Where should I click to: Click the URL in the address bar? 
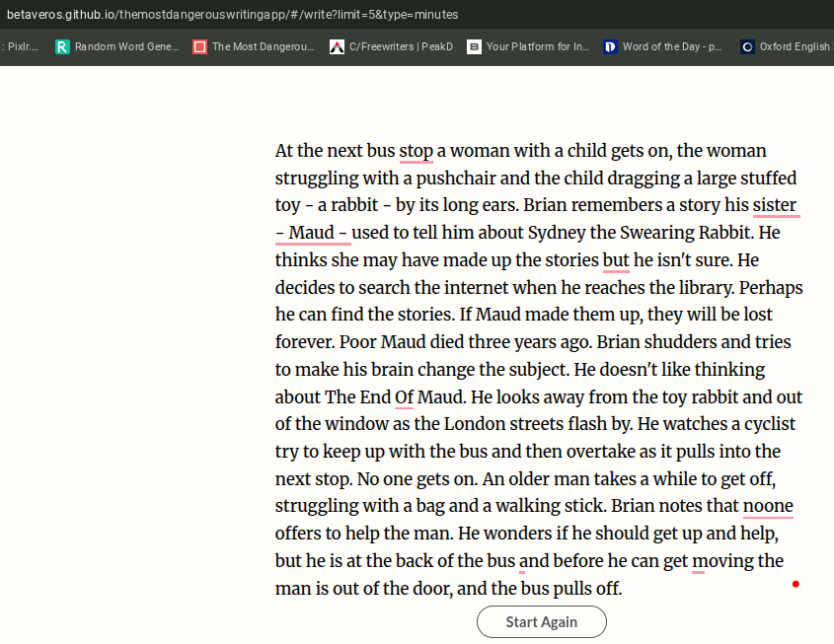tap(233, 15)
